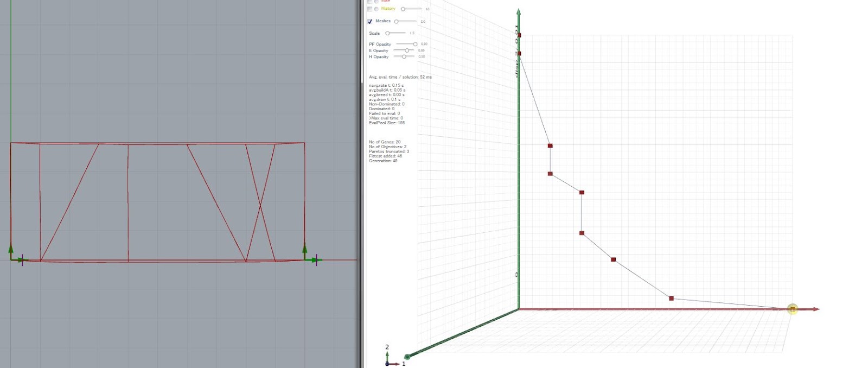Click the 'avg.draw t: 0.1 s' line

(385, 100)
